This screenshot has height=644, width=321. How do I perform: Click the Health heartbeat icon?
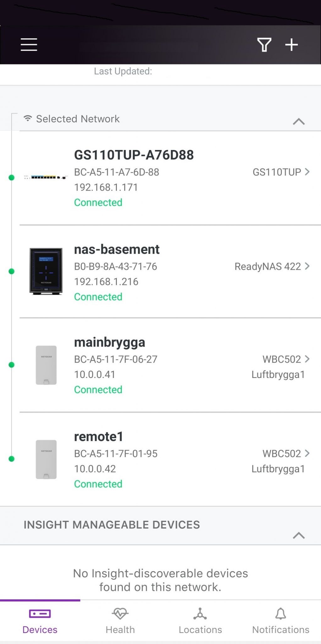[x=120, y=613]
